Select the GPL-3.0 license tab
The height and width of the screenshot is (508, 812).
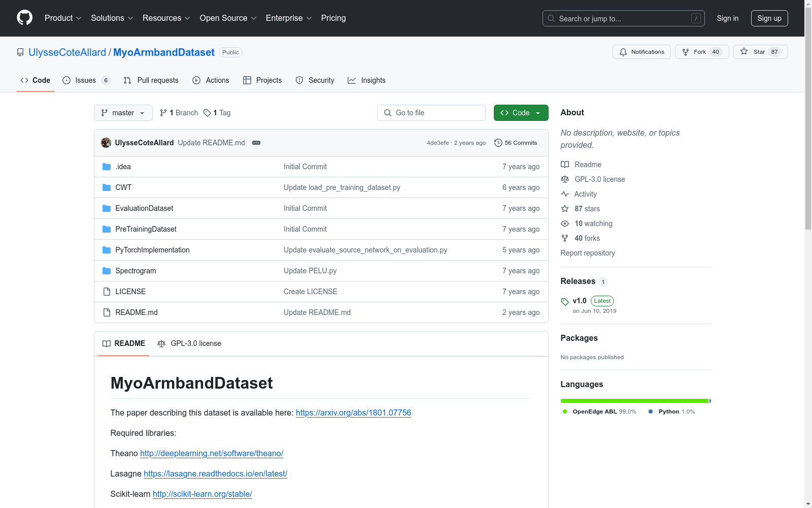click(x=189, y=343)
